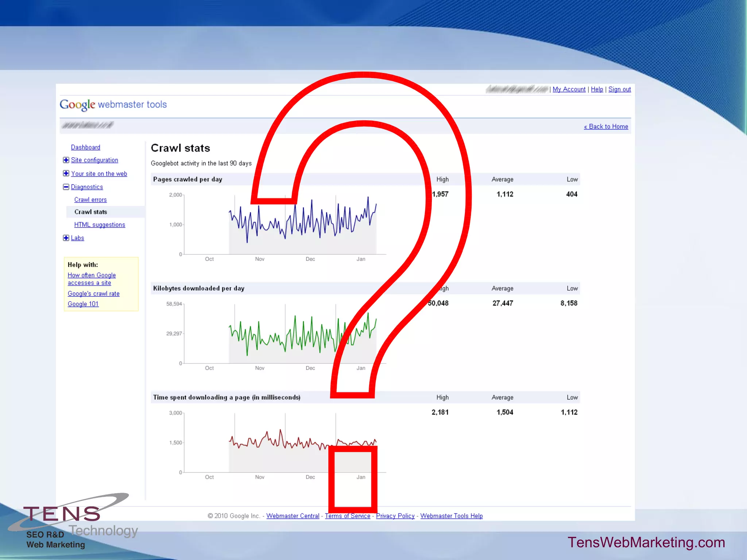Expand the Labs section
The width and height of the screenshot is (747, 560).
(66, 238)
